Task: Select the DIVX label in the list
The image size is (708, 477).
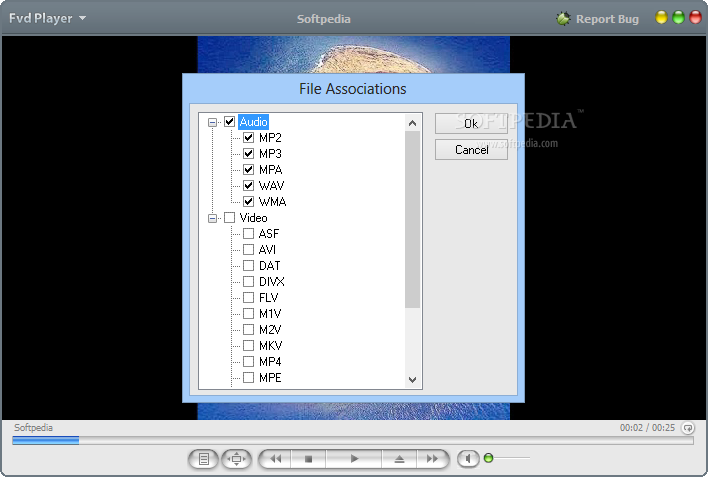Action: click(272, 281)
